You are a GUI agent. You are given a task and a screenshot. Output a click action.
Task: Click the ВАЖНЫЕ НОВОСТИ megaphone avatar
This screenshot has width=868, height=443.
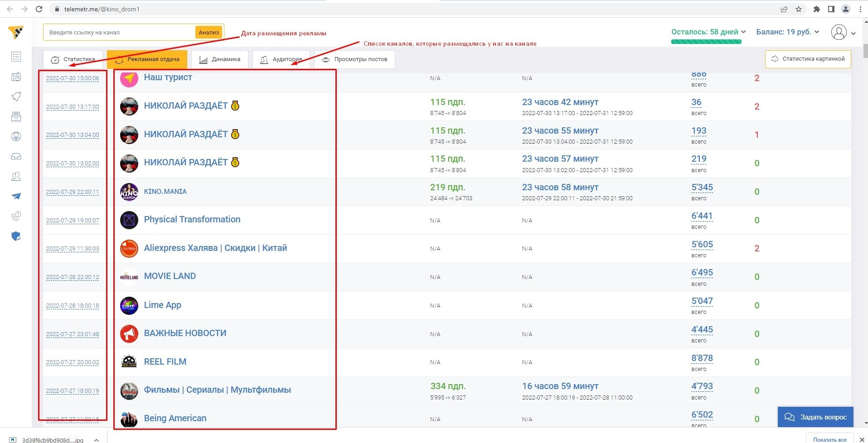[129, 333]
